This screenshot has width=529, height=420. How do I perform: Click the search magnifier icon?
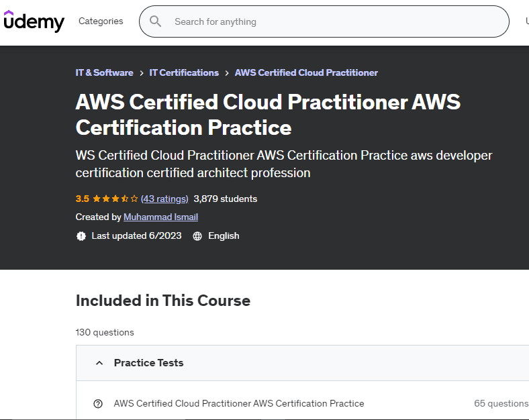156,21
